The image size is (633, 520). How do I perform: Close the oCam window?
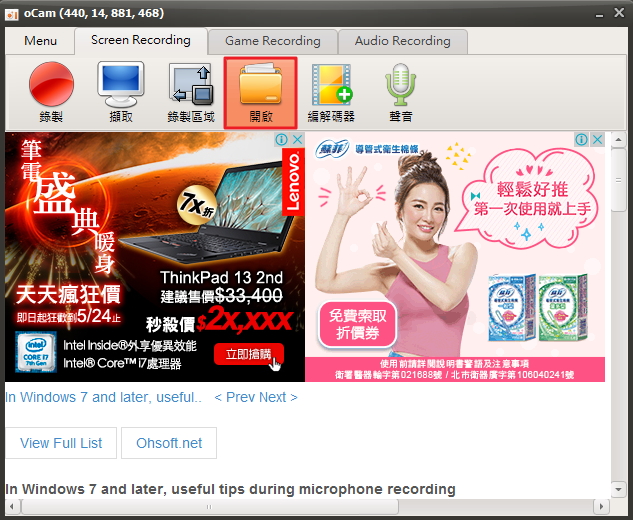619,13
